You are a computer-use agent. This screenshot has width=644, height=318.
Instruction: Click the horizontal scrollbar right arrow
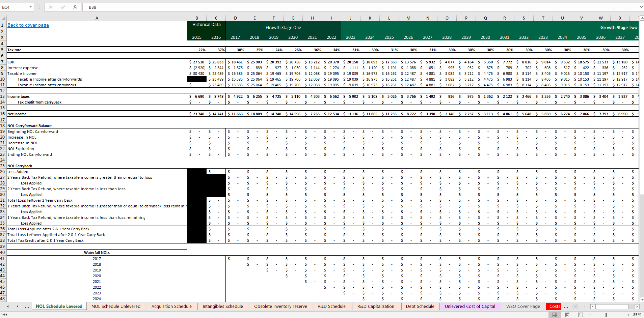tap(637, 307)
